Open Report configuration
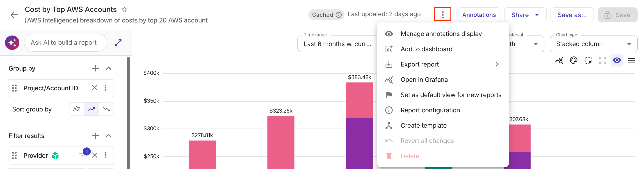 443,110
